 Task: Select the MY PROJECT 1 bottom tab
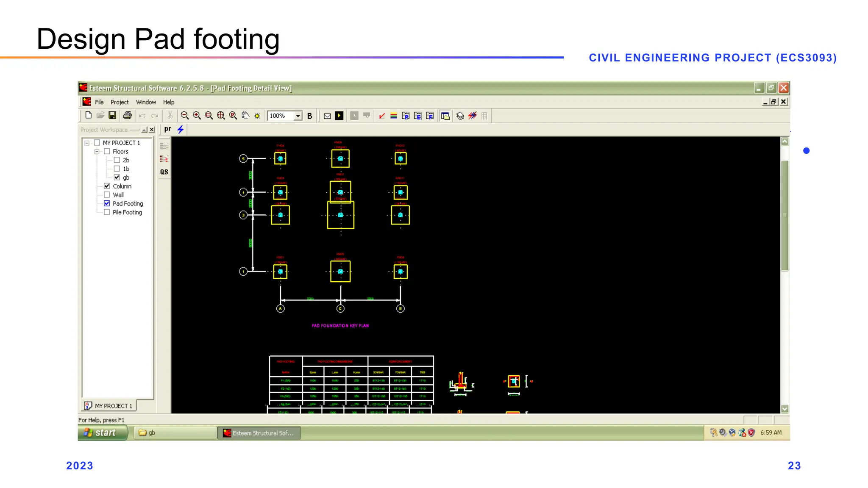(108, 406)
